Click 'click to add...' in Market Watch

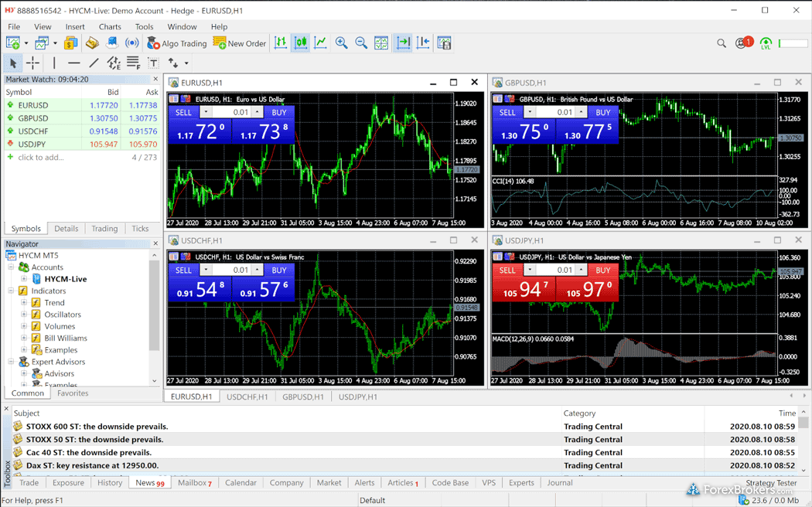click(41, 157)
